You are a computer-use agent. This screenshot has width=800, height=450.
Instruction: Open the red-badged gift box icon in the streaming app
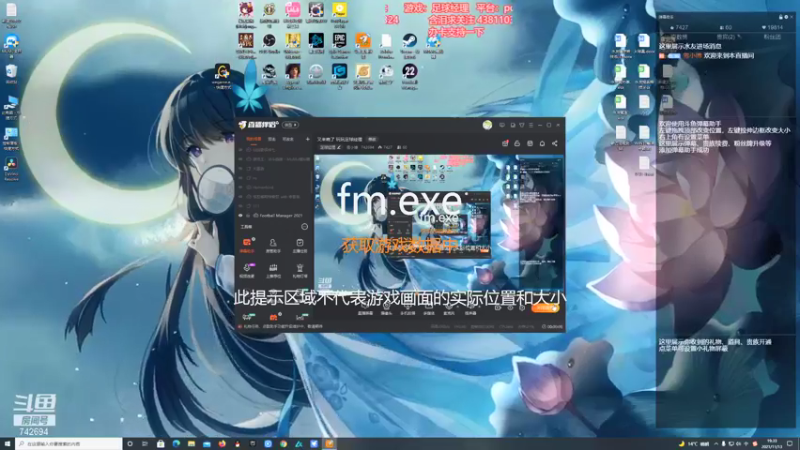pos(505,143)
